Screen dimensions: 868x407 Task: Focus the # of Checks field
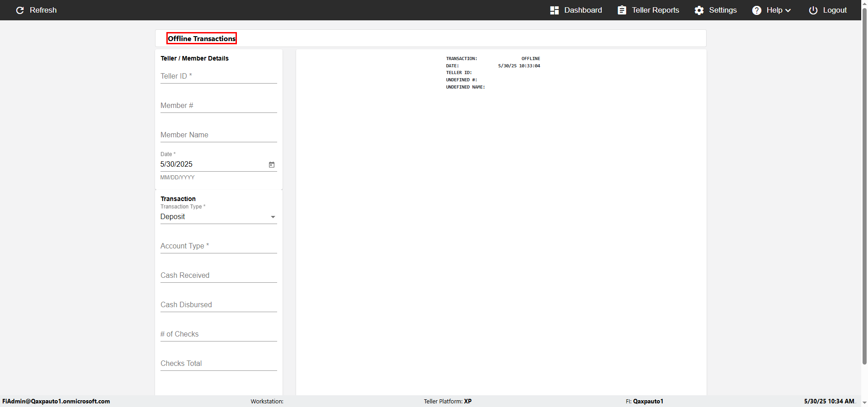[x=219, y=334]
